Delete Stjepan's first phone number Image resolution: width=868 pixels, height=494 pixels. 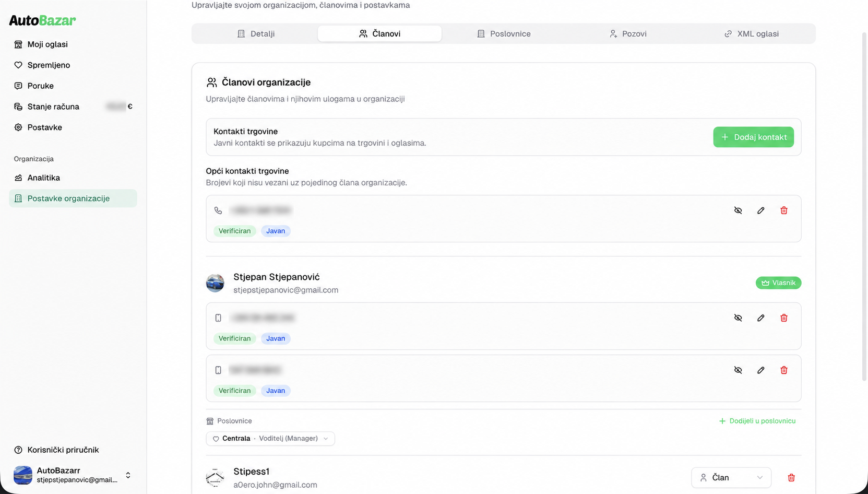pos(783,318)
